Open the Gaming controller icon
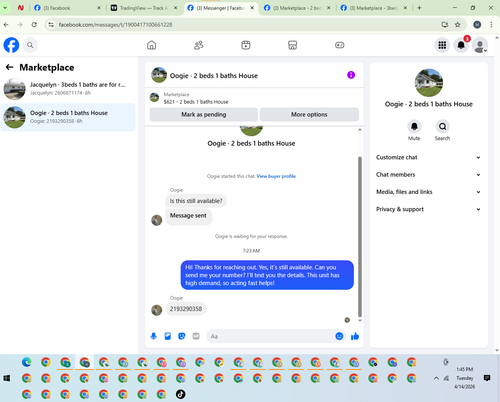 [x=340, y=45]
